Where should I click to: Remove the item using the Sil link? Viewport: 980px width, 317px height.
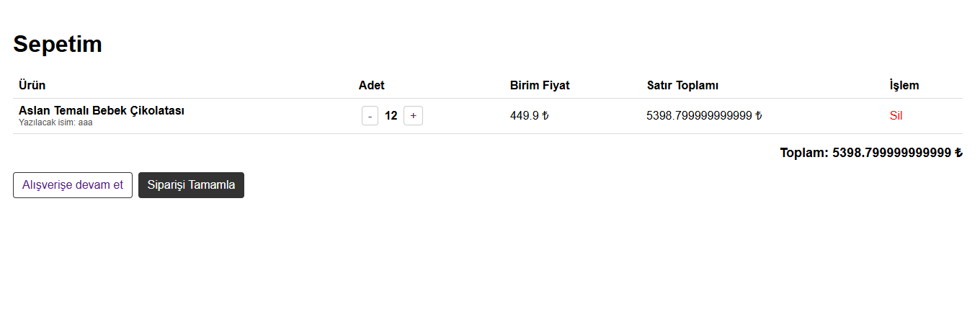tap(896, 116)
